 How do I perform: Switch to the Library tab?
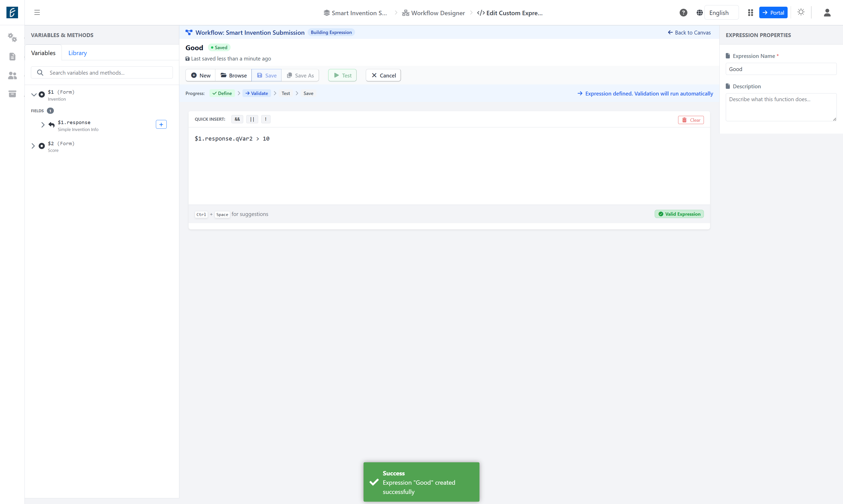[78, 53]
